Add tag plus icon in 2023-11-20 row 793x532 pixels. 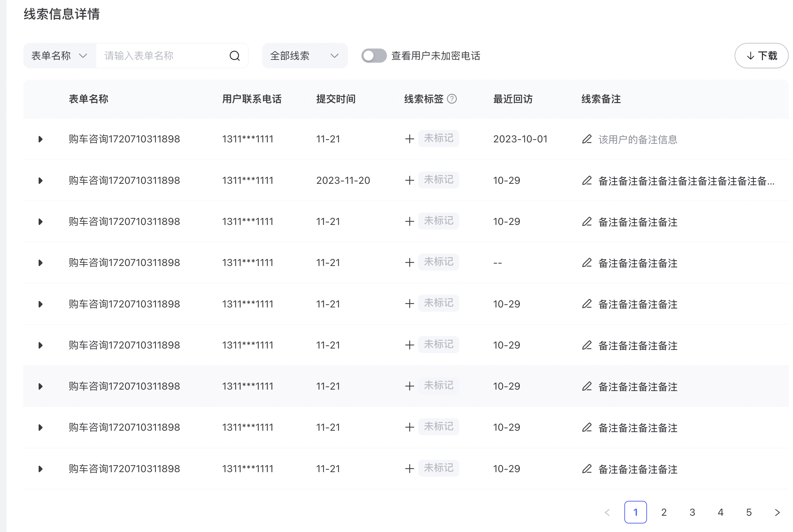(410, 180)
